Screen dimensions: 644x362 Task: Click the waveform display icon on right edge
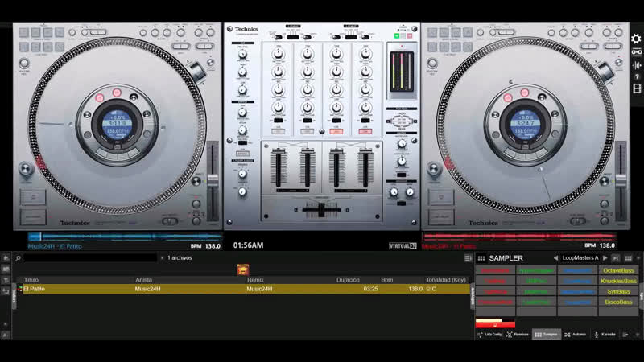[637, 65]
